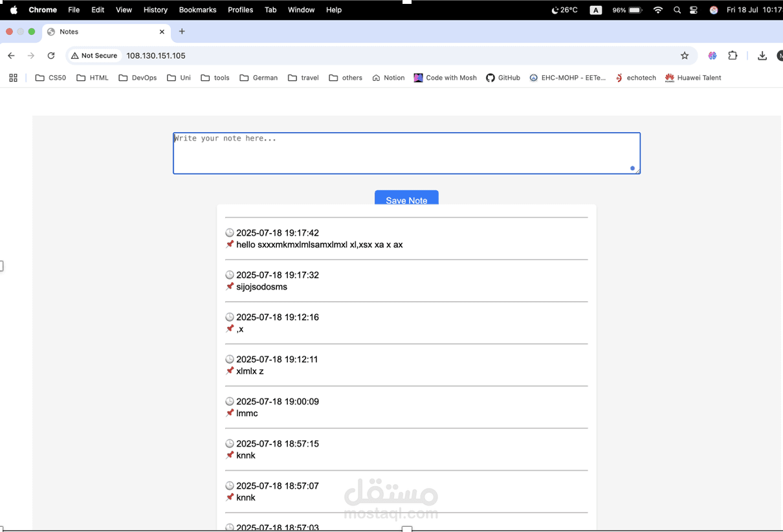
Task: Expand the German bookmarks folder
Action: [259, 78]
